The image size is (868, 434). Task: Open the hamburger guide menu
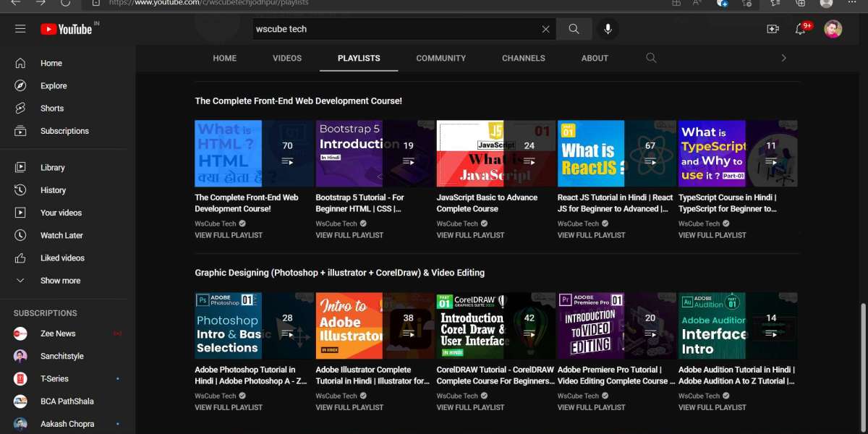pos(20,29)
